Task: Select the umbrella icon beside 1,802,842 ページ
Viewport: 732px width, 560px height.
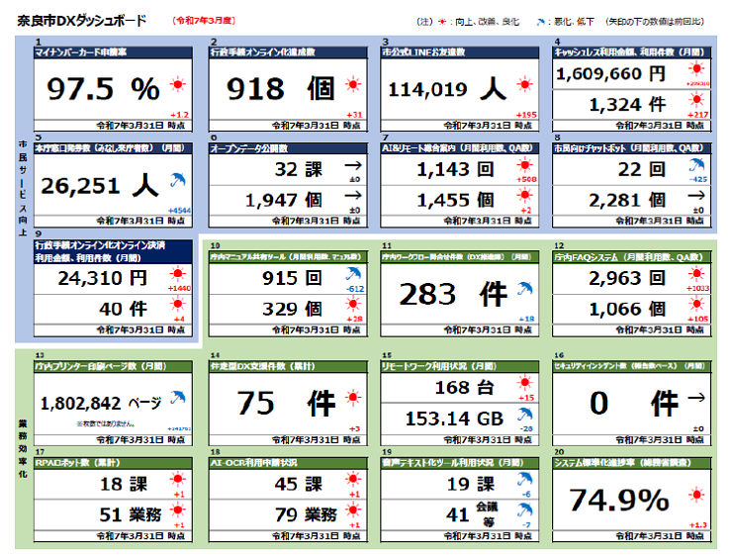Action: 178,398
